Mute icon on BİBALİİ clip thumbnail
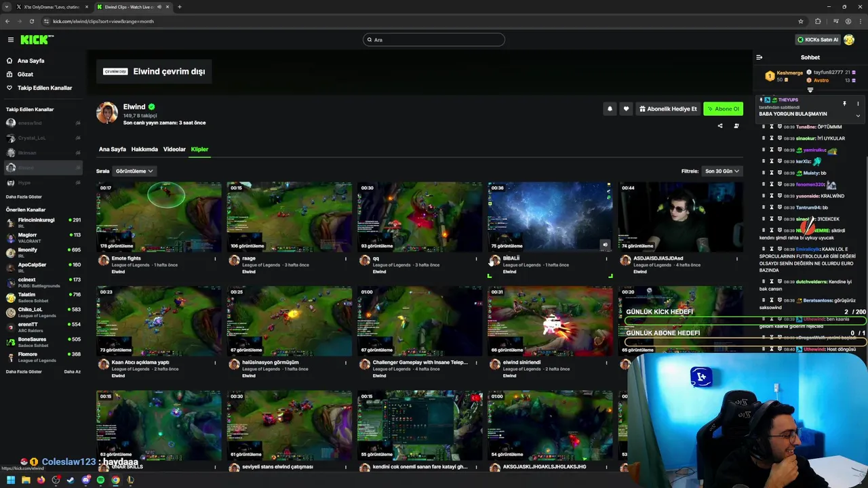Screen dimensions: 868x488 coord(605,245)
